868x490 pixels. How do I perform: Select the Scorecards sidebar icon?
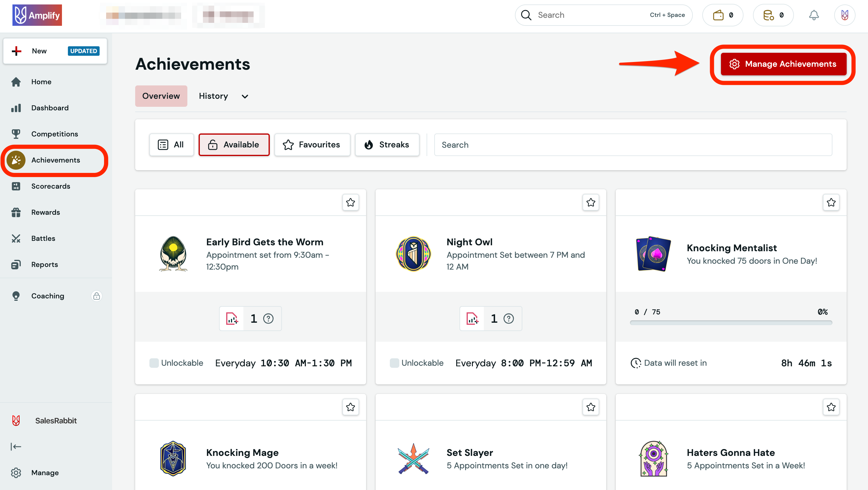[16, 186]
